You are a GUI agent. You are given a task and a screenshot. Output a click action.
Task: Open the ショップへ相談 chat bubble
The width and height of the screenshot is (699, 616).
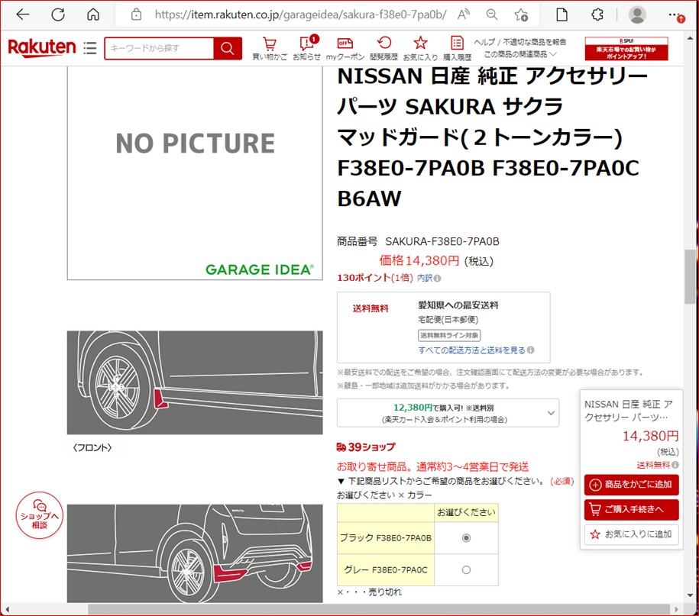coord(40,515)
